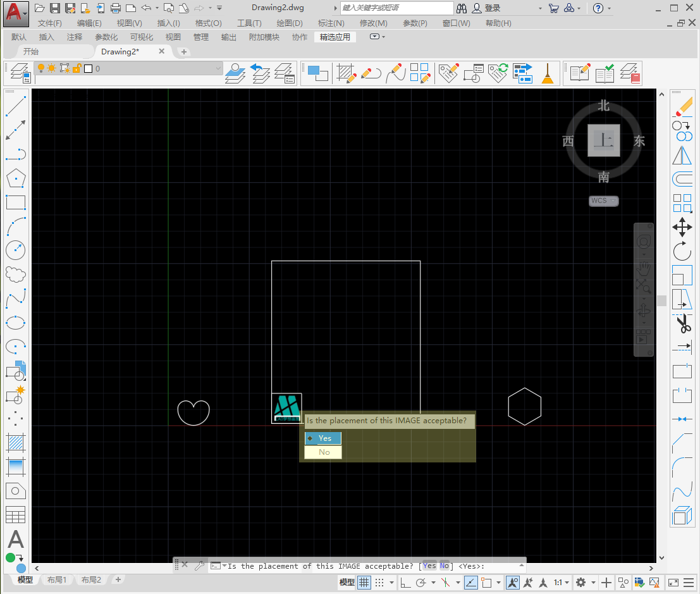Viewport: 700px width, 594px height.
Task: Choose Yes in the image placement prompt
Action: click(x=323, y=438)
